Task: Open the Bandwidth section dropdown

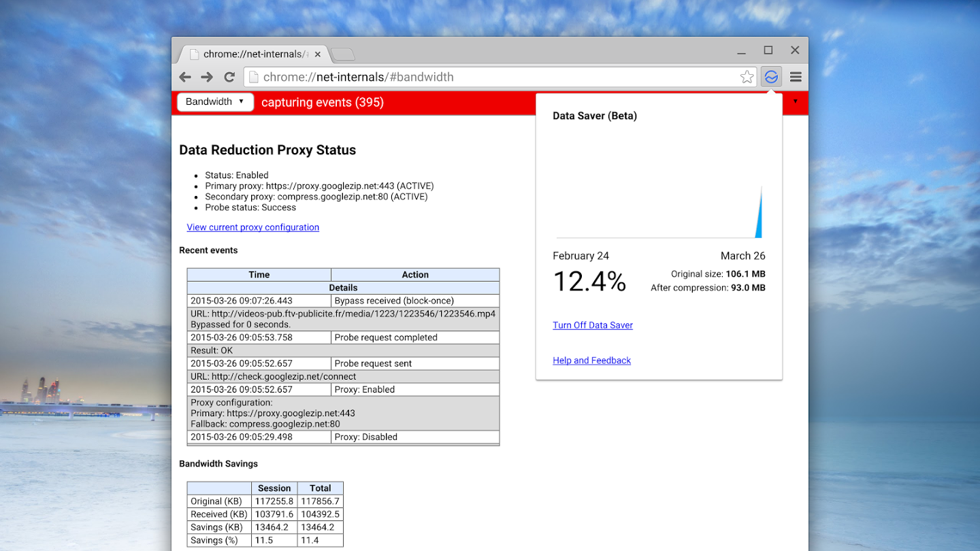Action: pyautogui.click(x=215, y=101)
